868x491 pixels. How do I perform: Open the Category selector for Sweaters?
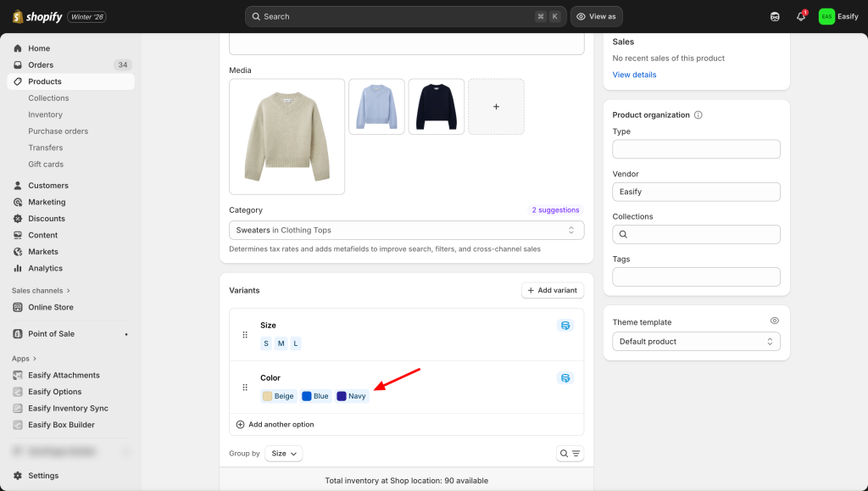pos(406,230)
